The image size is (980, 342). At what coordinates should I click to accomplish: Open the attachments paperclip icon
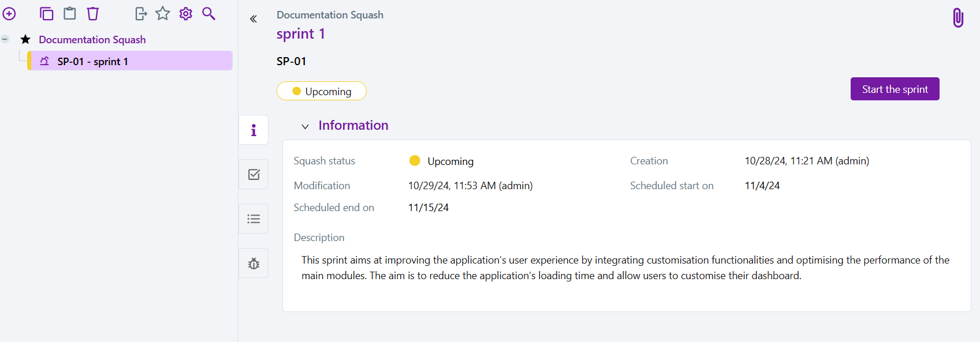957,18
